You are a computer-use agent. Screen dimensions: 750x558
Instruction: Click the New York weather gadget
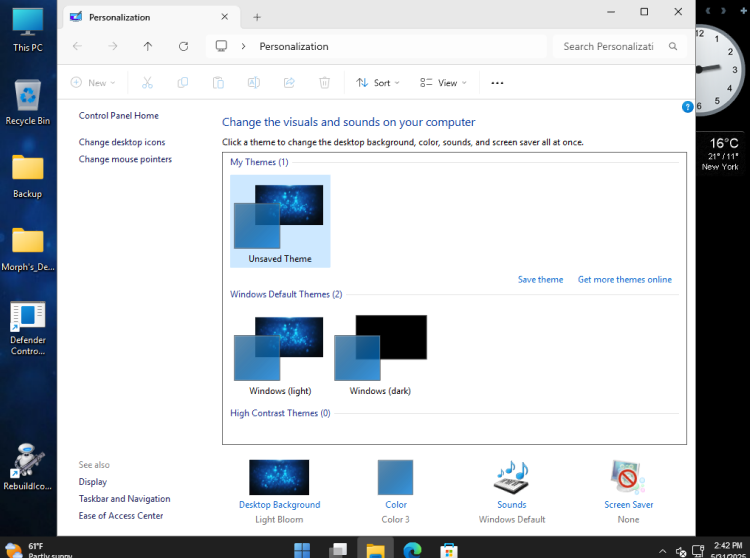pyautogui.click(x=722, y=153)
